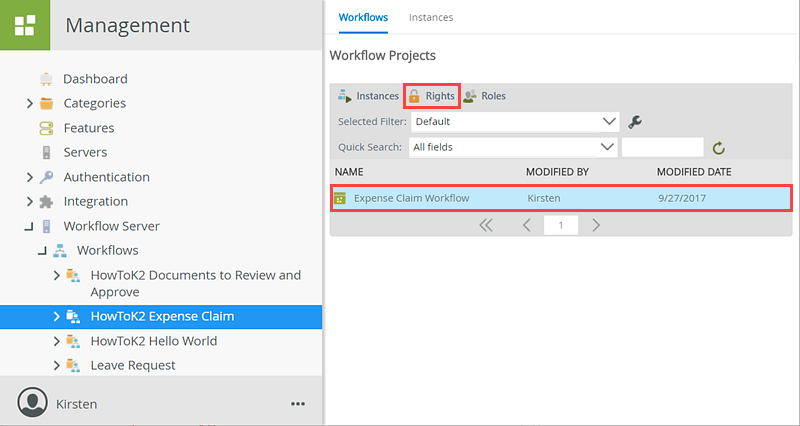
Task: Click the Servers icon in the tree
Action: (x=46, y=153)
